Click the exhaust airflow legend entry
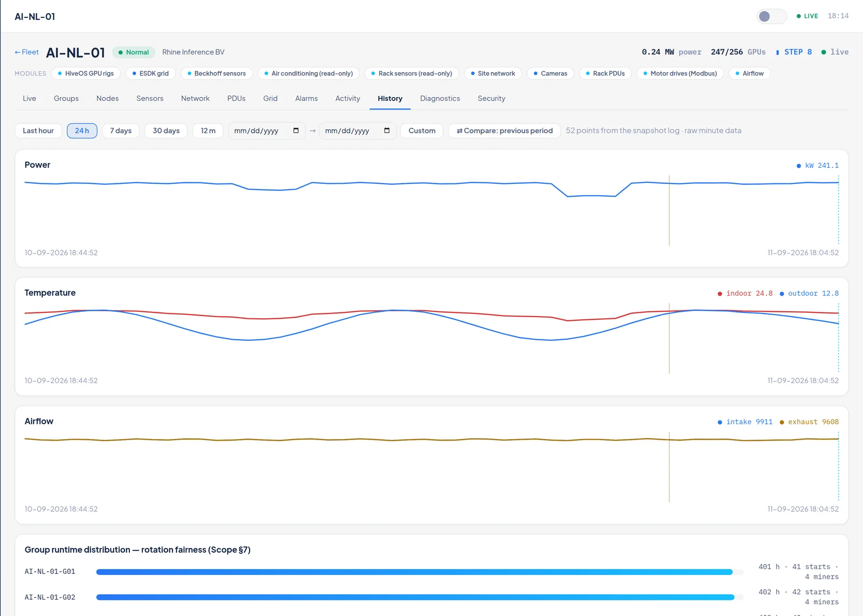 [x=809, y=422]
